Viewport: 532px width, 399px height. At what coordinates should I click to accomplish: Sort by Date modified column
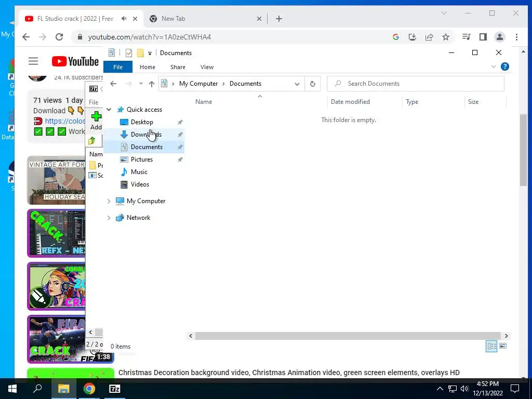pyautogui.click(x=350, y=101)
